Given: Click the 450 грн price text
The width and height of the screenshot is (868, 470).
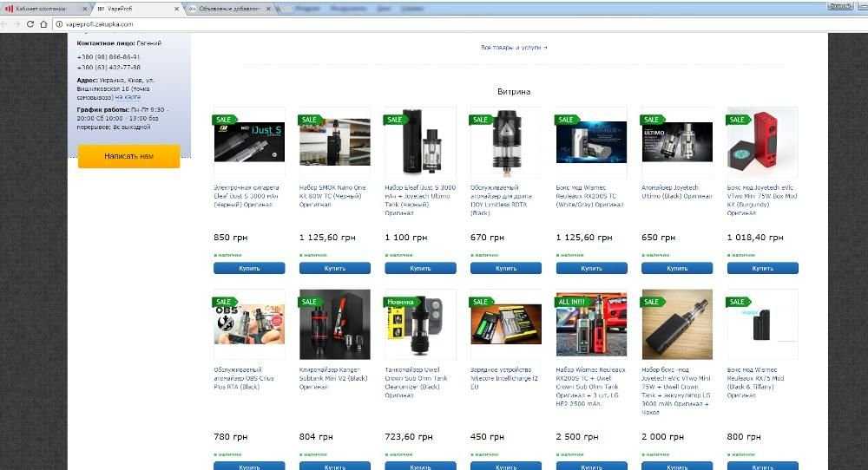Looking at the screenshot, I should pyautogui.click(x=487, y=437).
